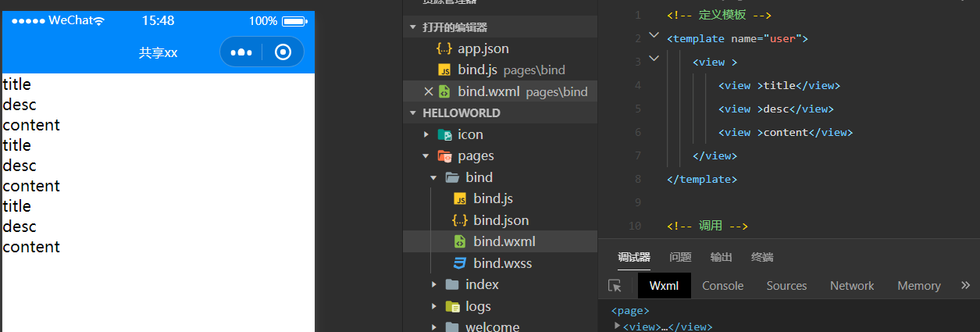Click the 调用 comment on line 10
Viewport: 980px width, 332px height.
(x=707, y=226)
